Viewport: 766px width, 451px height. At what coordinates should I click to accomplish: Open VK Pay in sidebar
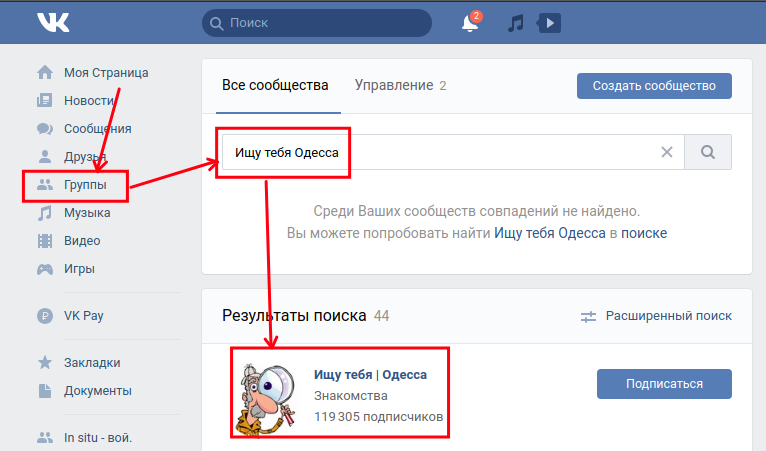[x=84, y=316]
